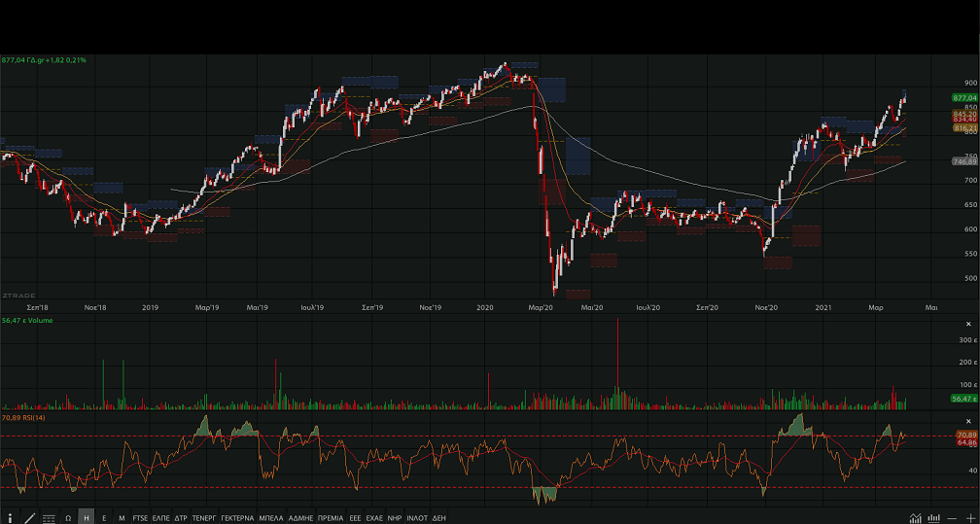Click the 900 price axis label
Screen dimensions: 980x524
[x=970, y=83]
